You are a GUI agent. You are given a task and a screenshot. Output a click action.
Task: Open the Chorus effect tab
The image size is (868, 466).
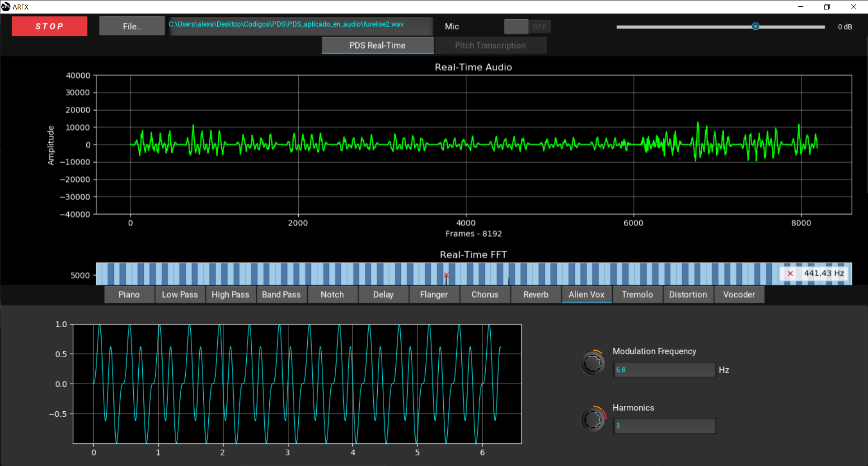click(x=485, y=295)
